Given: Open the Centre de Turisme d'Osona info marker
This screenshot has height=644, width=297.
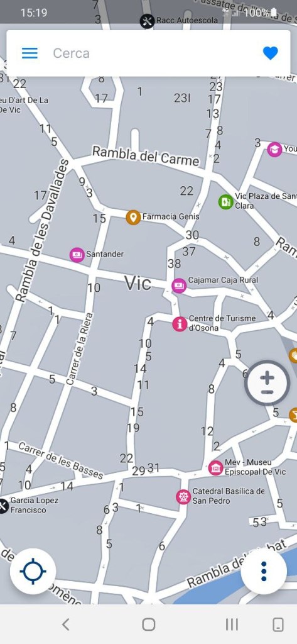Looking at the screenshot, I should click(180, 324).
